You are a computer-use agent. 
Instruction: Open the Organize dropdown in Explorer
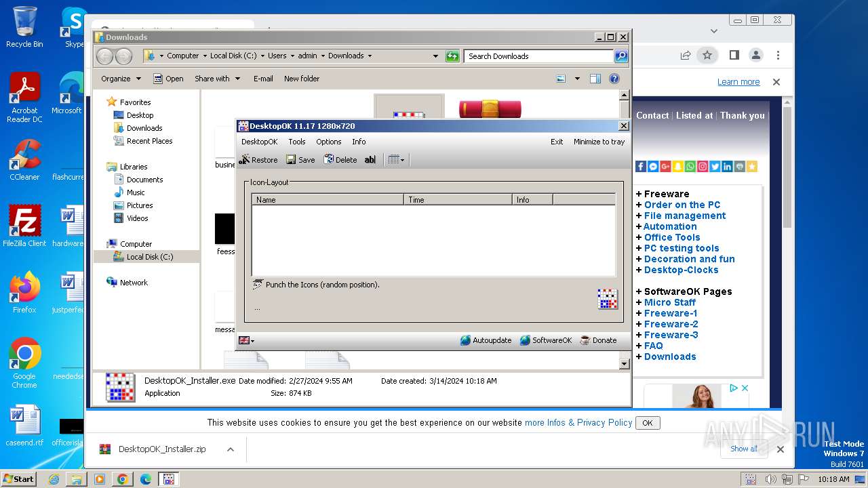coord(121,79)
